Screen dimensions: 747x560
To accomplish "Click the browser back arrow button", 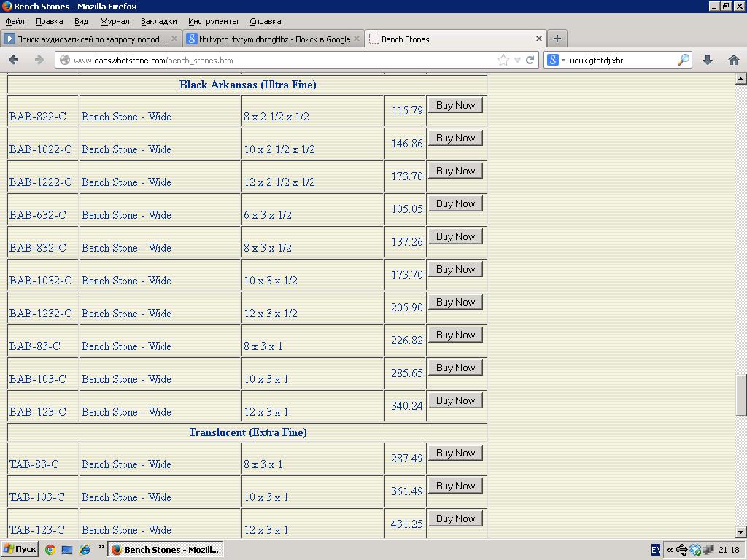I will coord(13,60).
